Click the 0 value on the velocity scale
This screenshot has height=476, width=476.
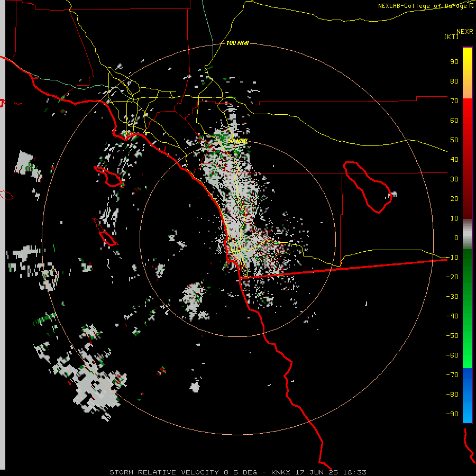(456, 237)
